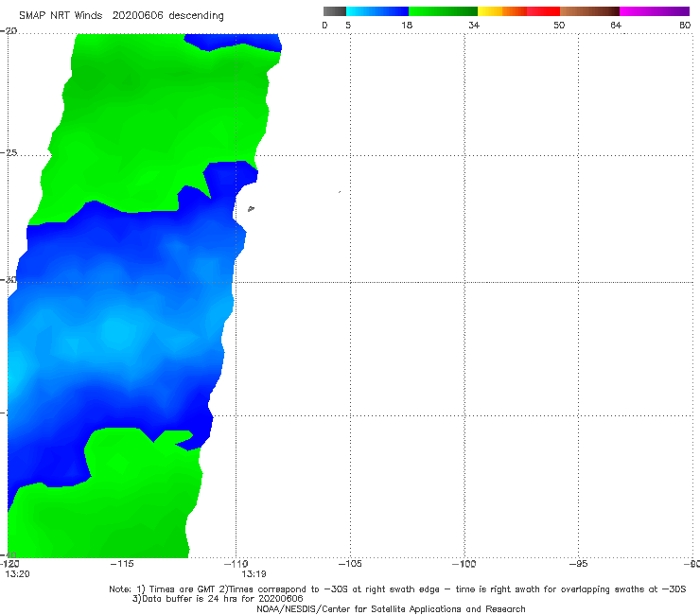Viewport: 700px width, 615px height.
Task: Click the longitude label '-115'
Action: point(122,564)
